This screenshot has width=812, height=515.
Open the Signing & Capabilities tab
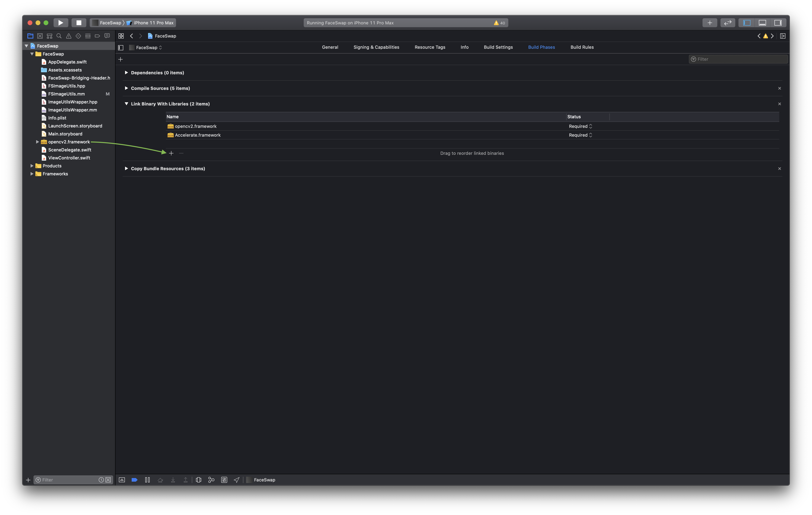click(376, 47)
